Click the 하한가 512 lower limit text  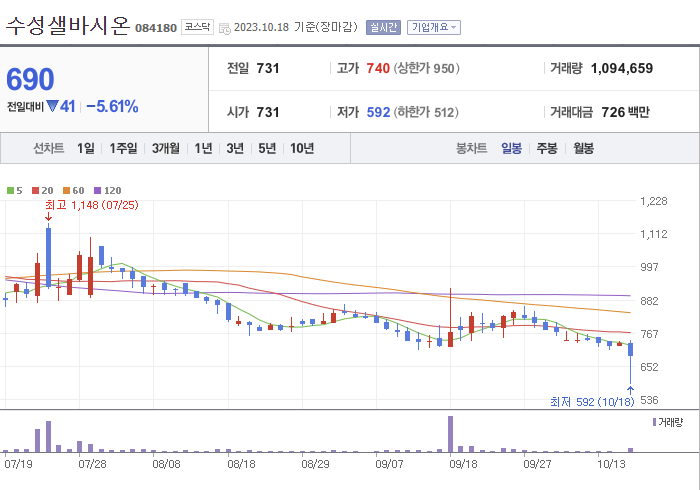click(x=426, y=112)
